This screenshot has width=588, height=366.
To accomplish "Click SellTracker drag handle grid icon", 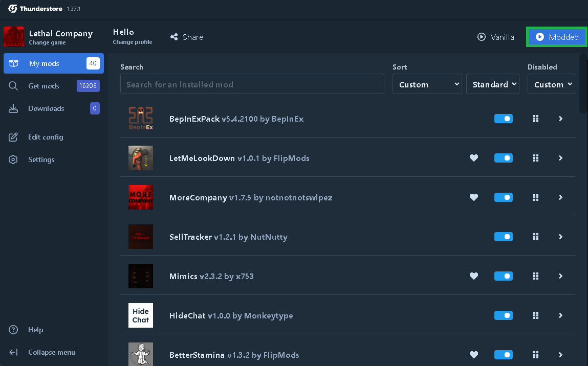I will (x=535, y=237).
